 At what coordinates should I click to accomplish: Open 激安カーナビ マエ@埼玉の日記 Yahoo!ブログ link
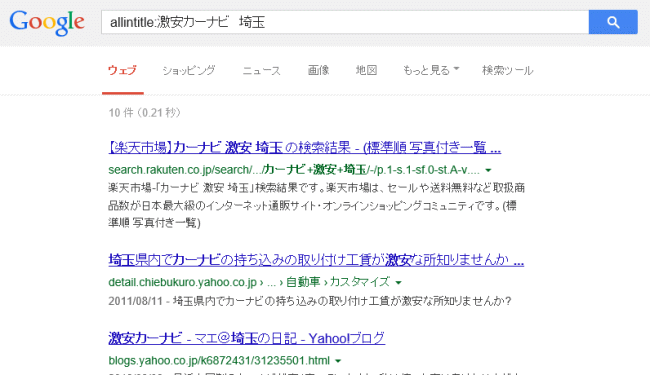click(x=247, y=338)
